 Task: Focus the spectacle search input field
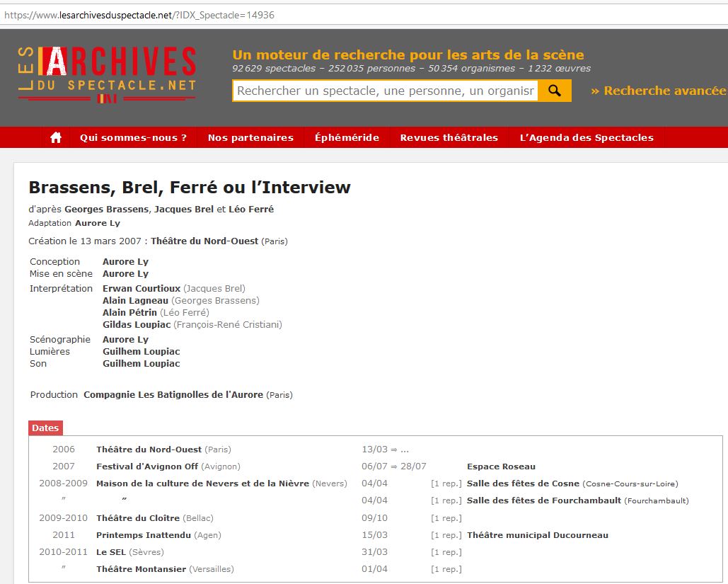[385, 91]
